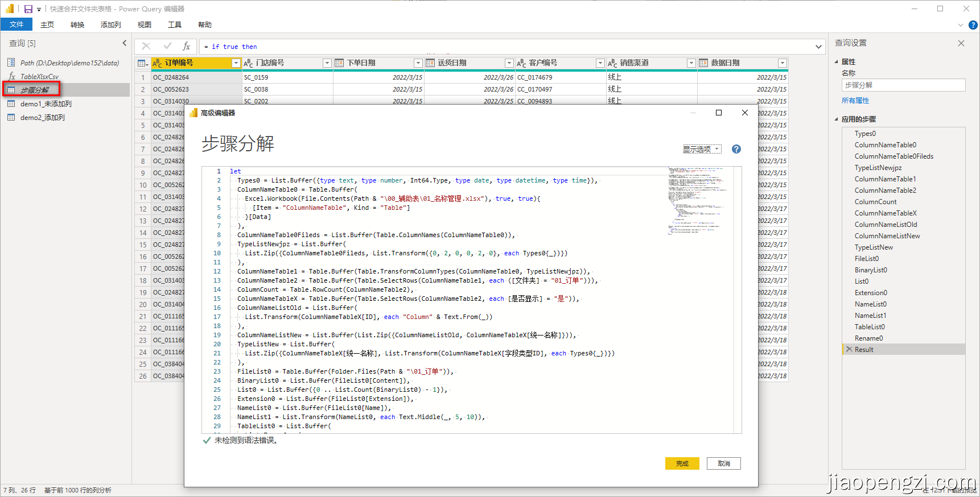Viewport: 980px width, 497px height.
Task: Select the Rename0 applied step
Action: point(904,338)
